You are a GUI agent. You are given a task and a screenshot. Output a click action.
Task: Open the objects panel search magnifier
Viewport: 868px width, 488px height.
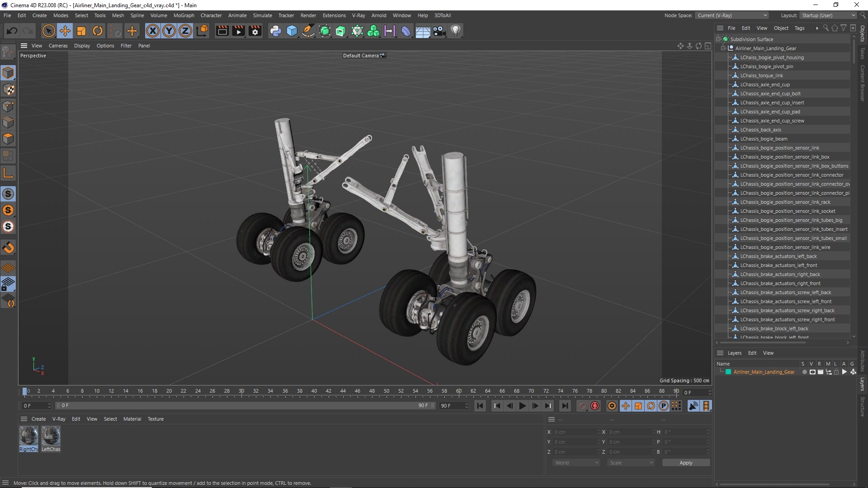click(826, 28)
